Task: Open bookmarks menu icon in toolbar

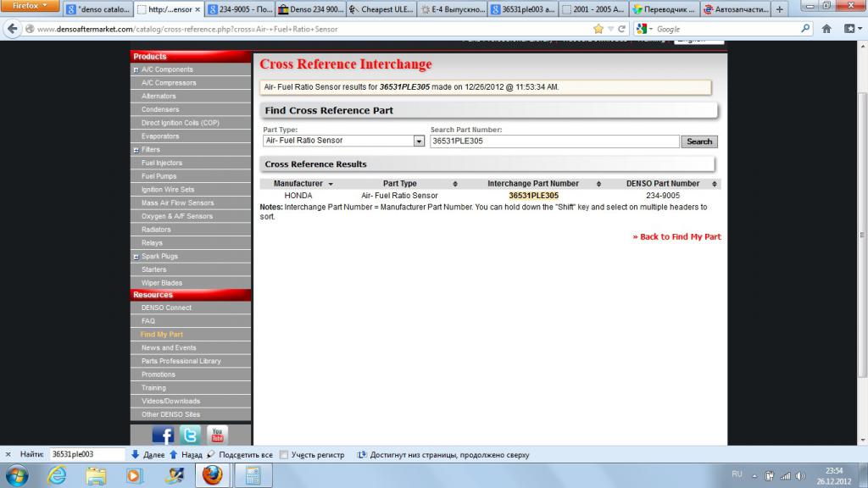Action: click(x=853, y=29)
